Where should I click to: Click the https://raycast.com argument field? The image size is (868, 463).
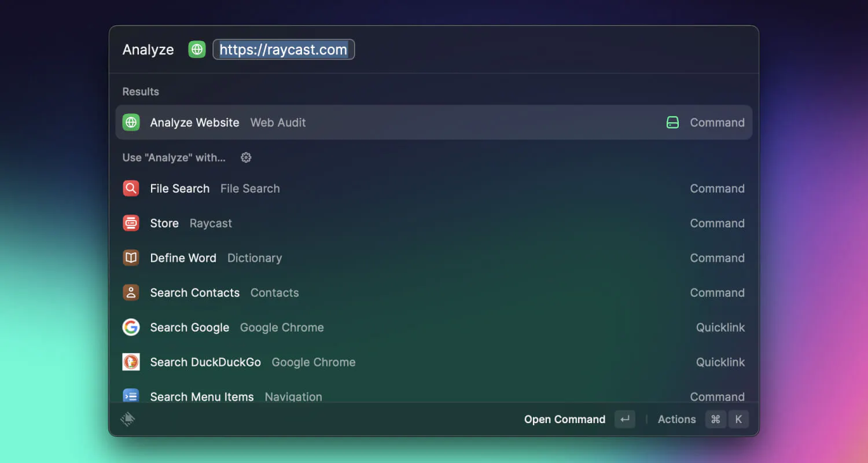coord(284,49)
